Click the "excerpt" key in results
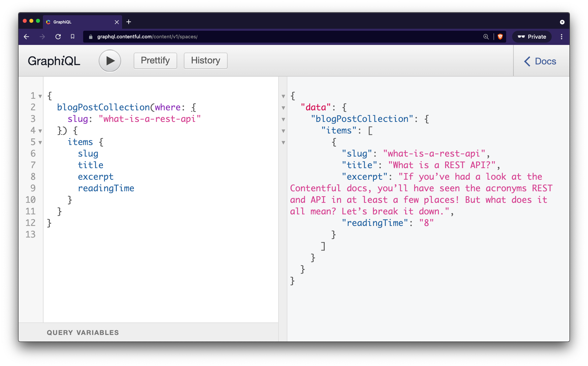 [x=365, y=177]
